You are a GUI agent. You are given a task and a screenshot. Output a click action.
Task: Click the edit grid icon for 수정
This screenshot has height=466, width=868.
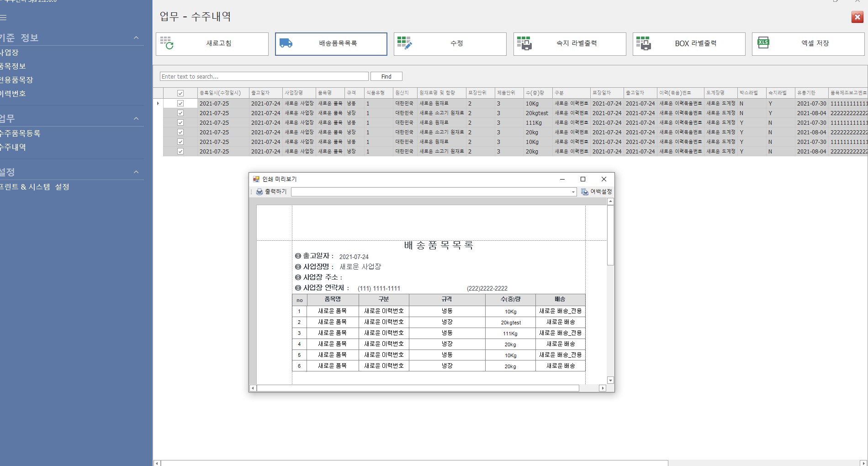tap(404, 43)
